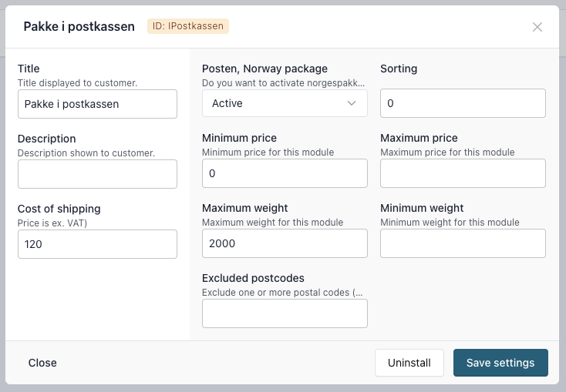
Task: Click the Cost of shipping label
Action: coord(59,209)
